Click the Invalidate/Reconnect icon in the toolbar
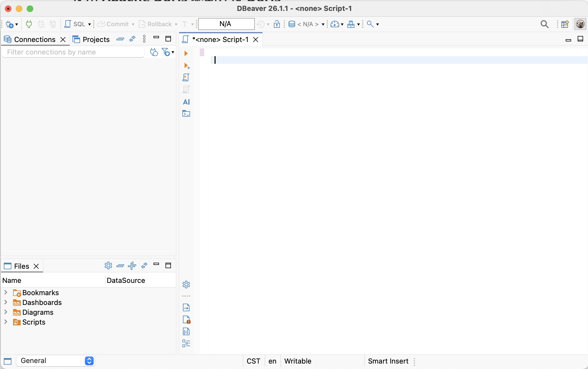The height and width of the screenshot is (369, 588). [x=41, y=24]
